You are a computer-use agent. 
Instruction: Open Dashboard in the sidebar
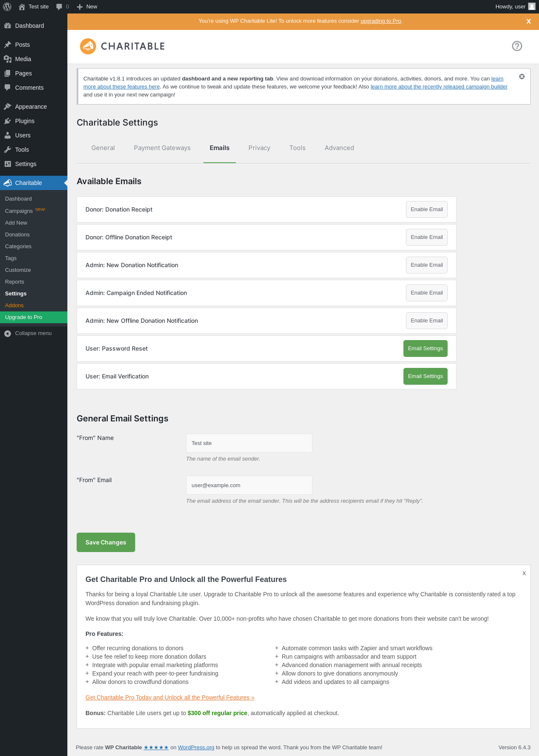pyautogui.click(x=34, y=26)
